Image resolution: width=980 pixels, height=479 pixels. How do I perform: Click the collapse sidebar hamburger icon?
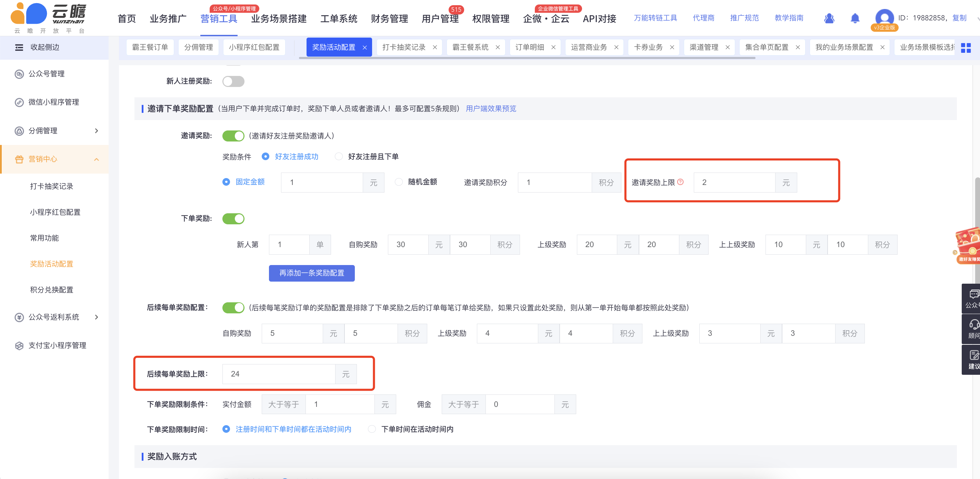[19, 47]
